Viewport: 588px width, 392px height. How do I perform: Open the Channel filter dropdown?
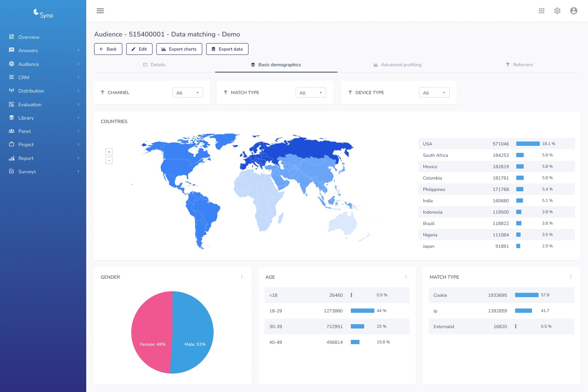coord(188,93)
